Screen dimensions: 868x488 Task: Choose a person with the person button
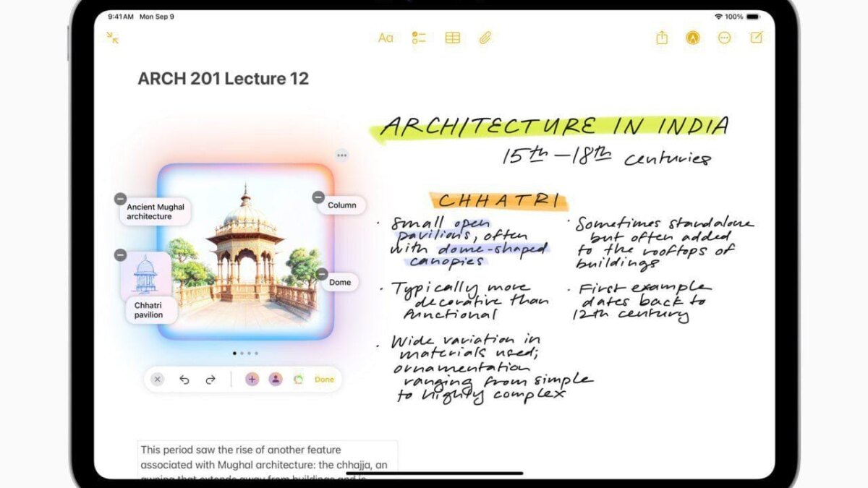point(276,380)
